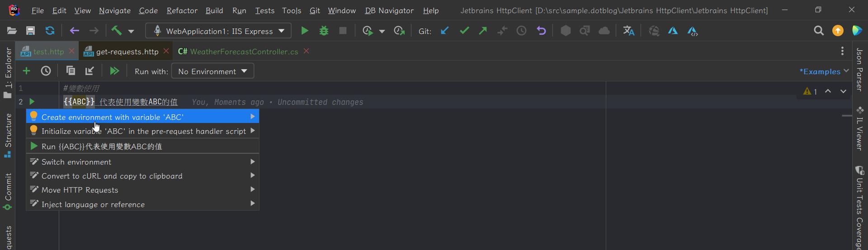Run all requests with double green arrow

coord(114,71)
